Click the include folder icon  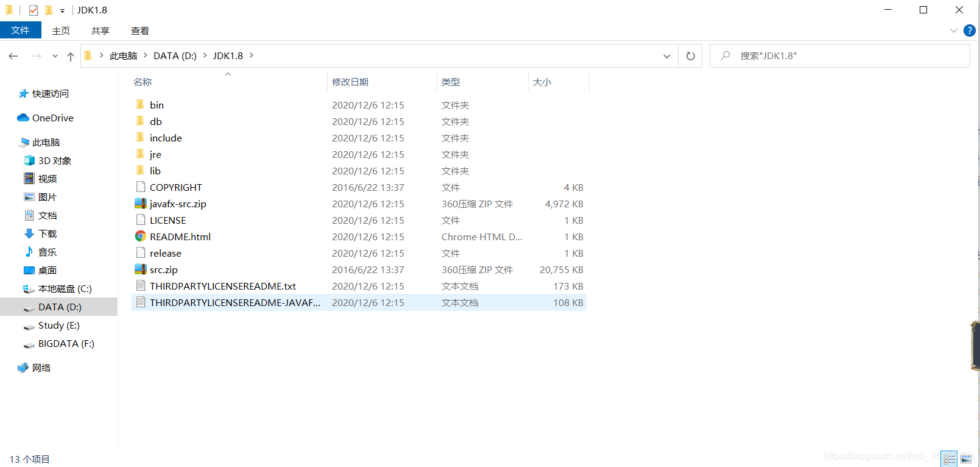[x=140, y=137]
